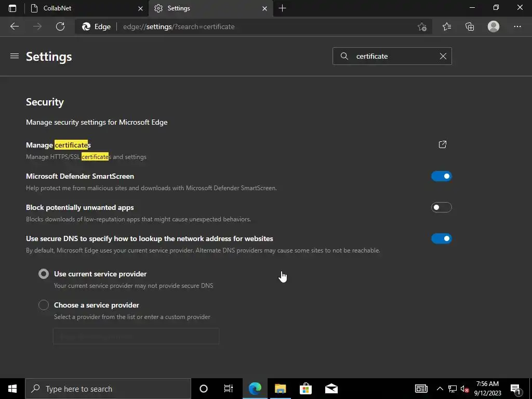This screenshot has width=532, height=399.
Task: Open Settings and more menu
Action: pos(517,26)
